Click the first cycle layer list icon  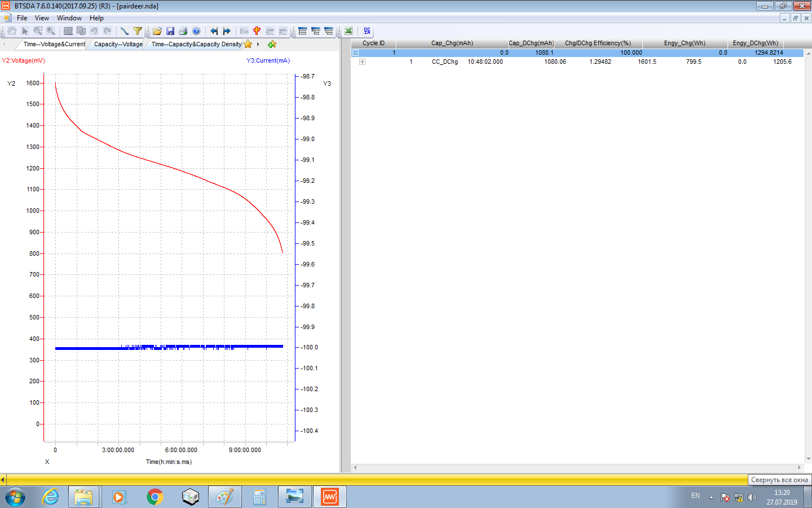pos(303,31)
